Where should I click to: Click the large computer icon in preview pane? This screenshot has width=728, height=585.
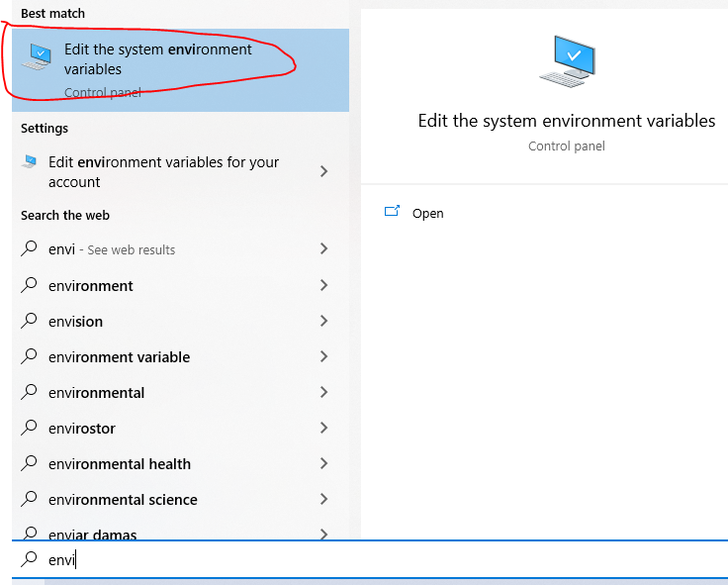click(567, 60)
